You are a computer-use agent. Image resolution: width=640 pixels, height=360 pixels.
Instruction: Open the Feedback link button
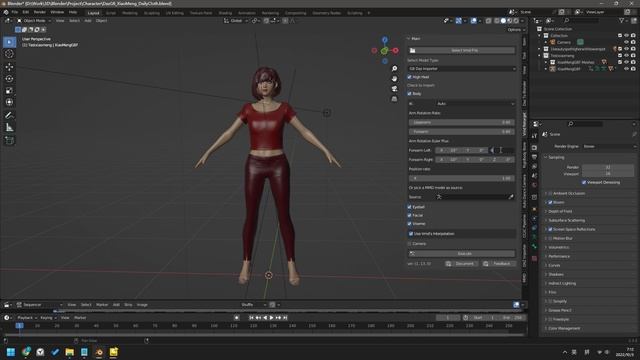pyautogui.click(x=498, y=264)
